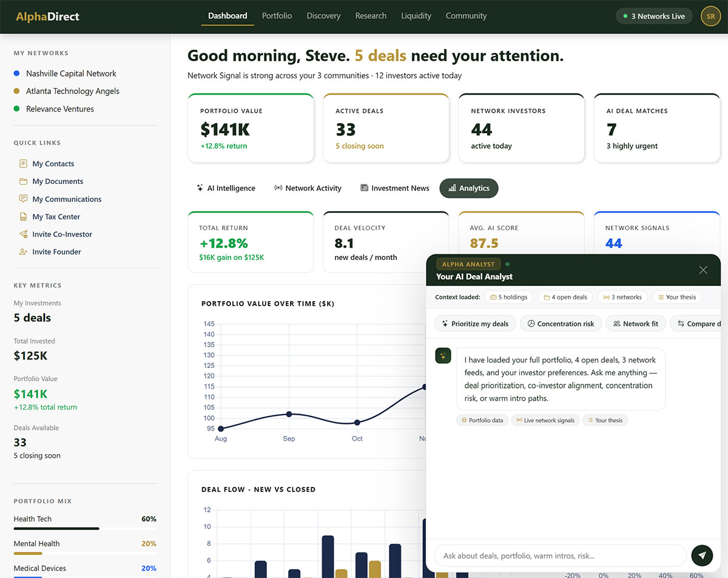Click the Alpha Analyst sparkle avatar icon
The width and height of the screenshot is (728, 578).
[x=443, y=356]
